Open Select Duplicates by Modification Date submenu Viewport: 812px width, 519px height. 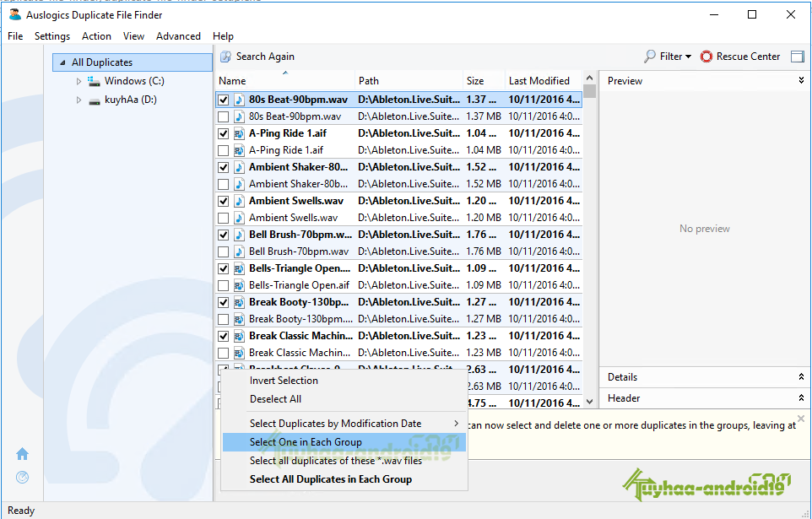point(344,423)
